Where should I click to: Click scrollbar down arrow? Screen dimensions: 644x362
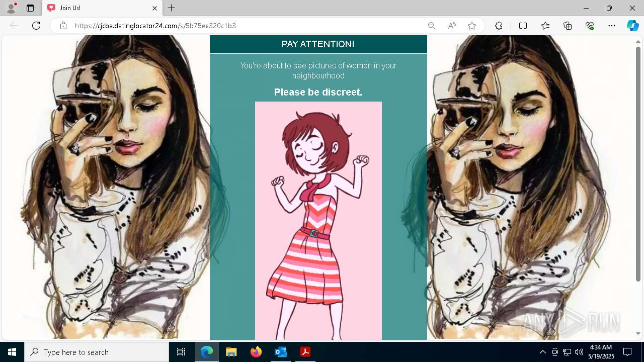638,334
